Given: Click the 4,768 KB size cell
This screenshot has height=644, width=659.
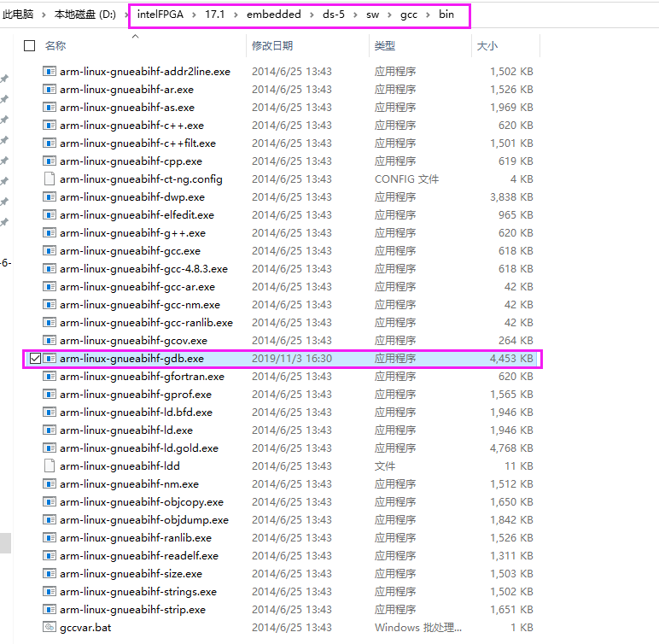Looking at the screenshot, I should coord(511,448).
